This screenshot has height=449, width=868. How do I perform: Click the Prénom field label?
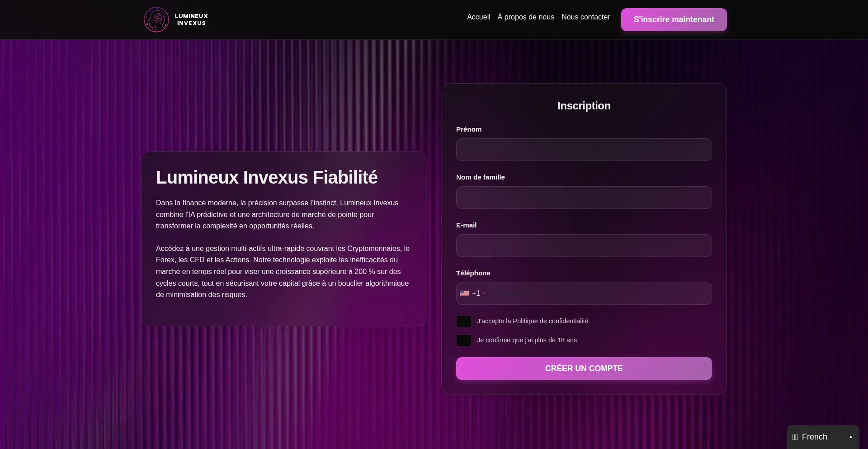pos(469,129)
